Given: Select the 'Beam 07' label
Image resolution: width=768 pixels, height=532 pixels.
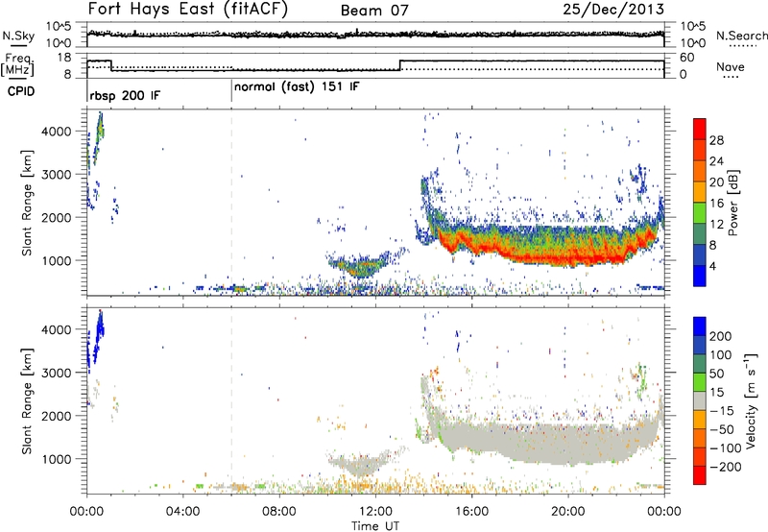Looking at the screenshot, I should [x=374, y=11].
